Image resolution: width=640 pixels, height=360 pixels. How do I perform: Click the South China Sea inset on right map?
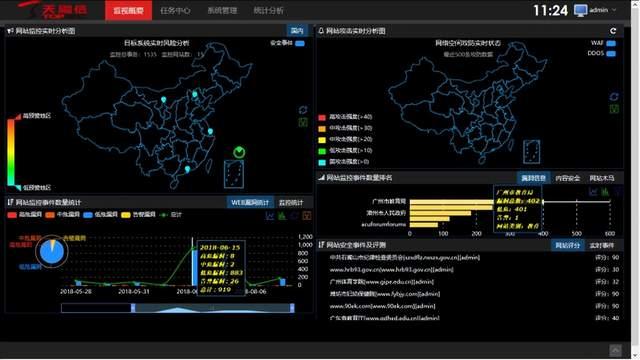point(531,152)
